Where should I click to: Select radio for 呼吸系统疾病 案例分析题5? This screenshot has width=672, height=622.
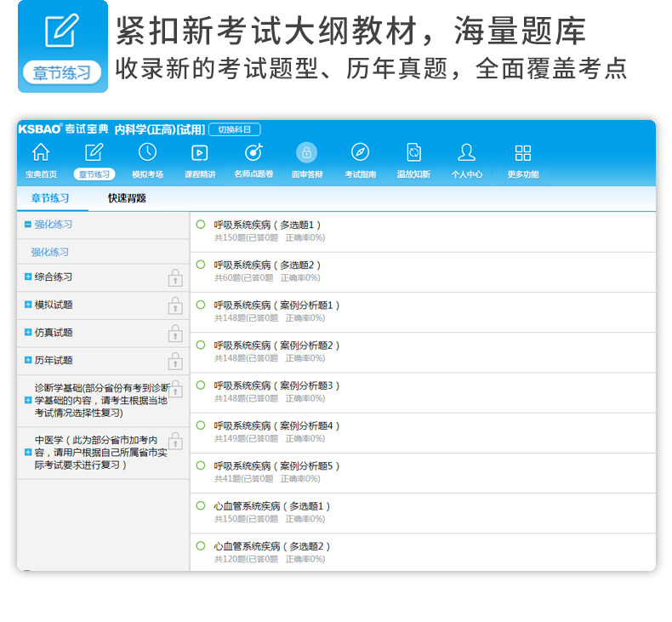(201, 465)
